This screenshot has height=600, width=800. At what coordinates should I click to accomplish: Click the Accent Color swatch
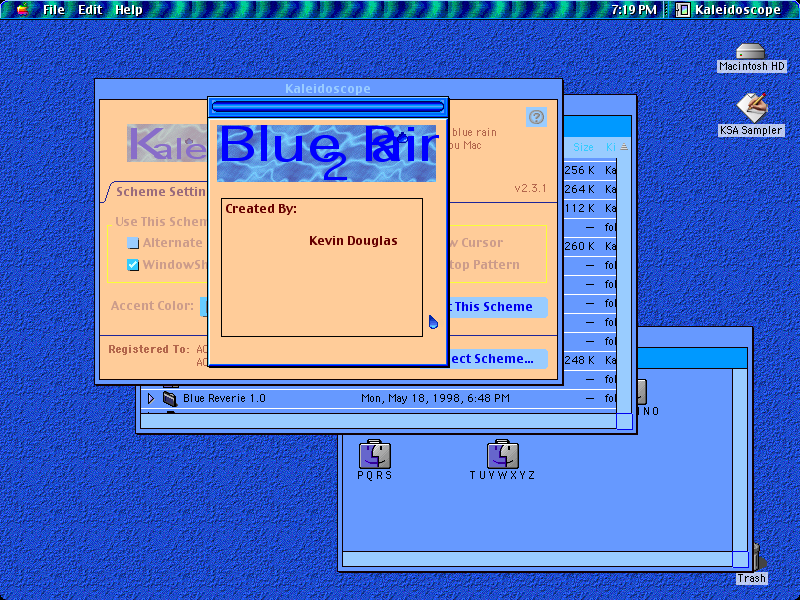(x=204, y=307)
